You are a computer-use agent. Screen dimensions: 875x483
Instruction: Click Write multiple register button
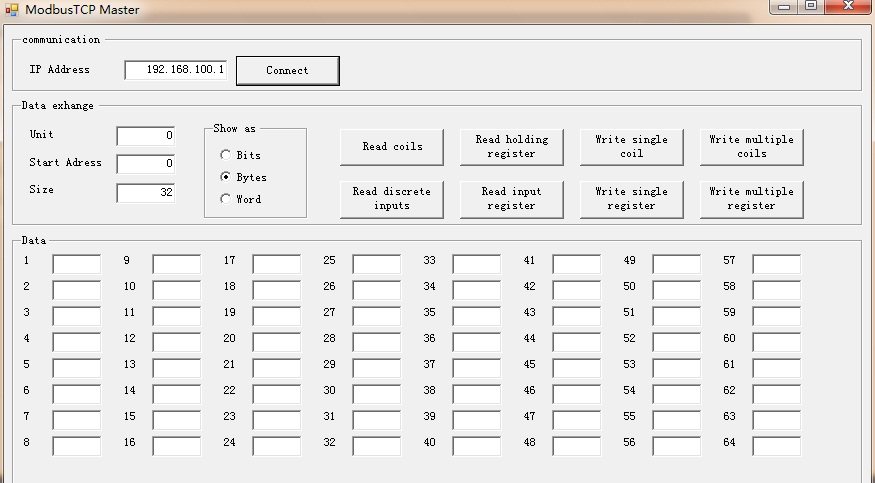(x=751, y=199)
